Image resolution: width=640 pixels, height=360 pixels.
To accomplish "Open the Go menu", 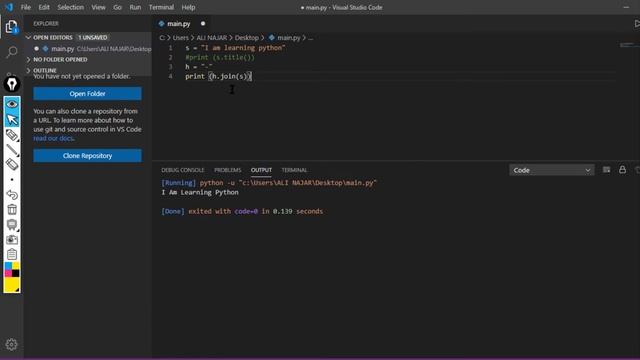I will pos(118,7).
